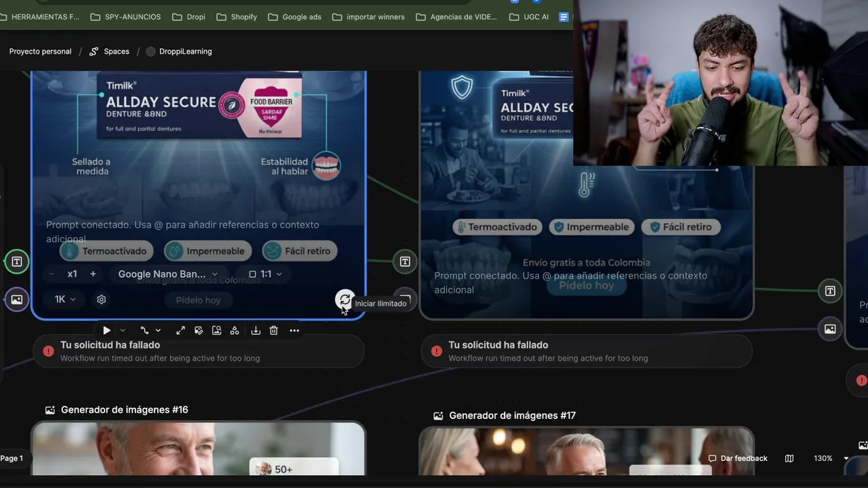The image size is (868, 488).
Task: Open Dropi bookmark folder
Action: pyautogui.click(x=189, y=17)
